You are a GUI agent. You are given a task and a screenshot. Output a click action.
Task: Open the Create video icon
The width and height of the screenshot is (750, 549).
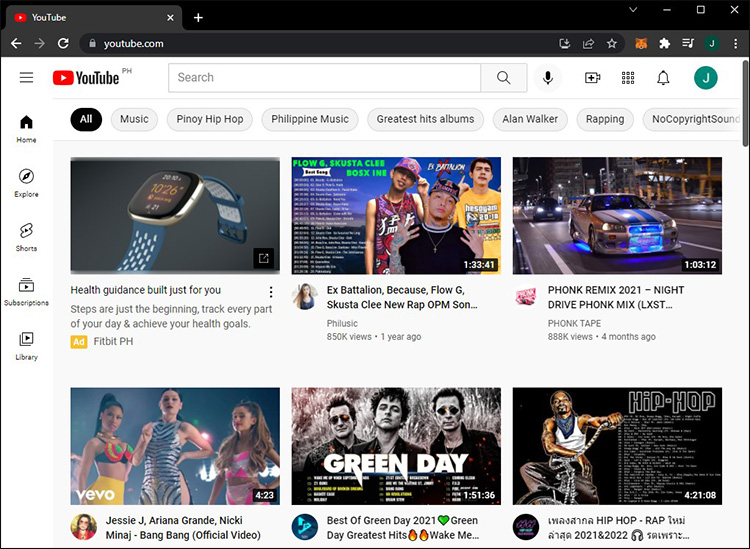tap(592, 78)
